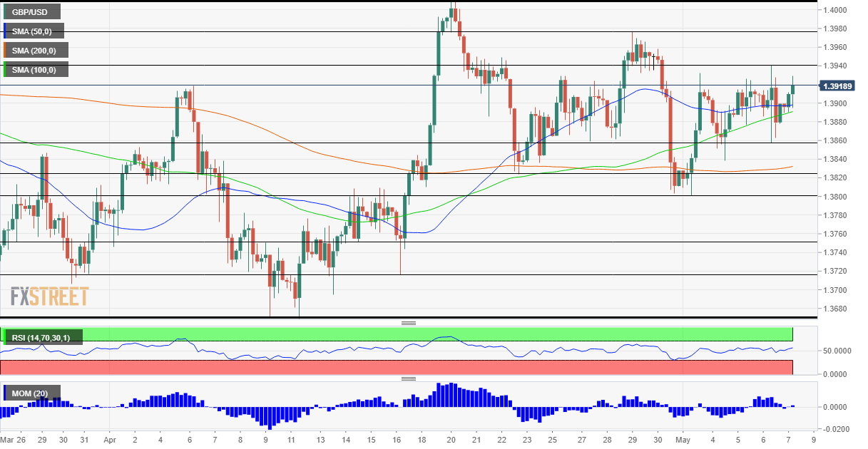Image resolution: width=868 pixels, height=449 pixels.
Task: Click the RSI (14,70,30,1) indicator label
Action: [43, 337]
